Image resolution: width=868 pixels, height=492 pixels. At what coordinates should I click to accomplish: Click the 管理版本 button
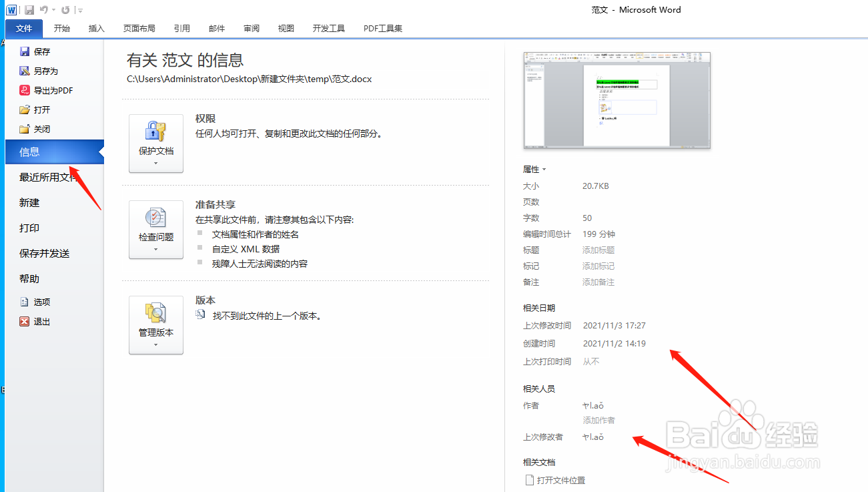point(156,325)
